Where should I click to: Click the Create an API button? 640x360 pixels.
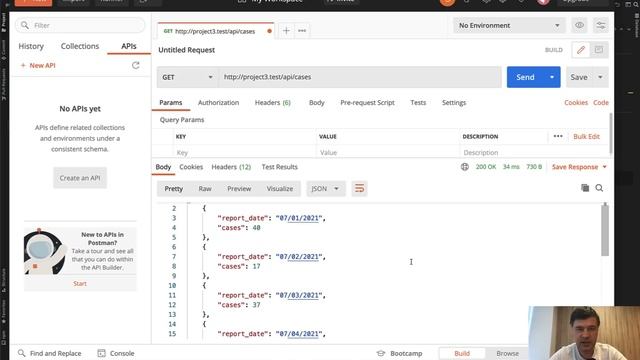(80, 178)
